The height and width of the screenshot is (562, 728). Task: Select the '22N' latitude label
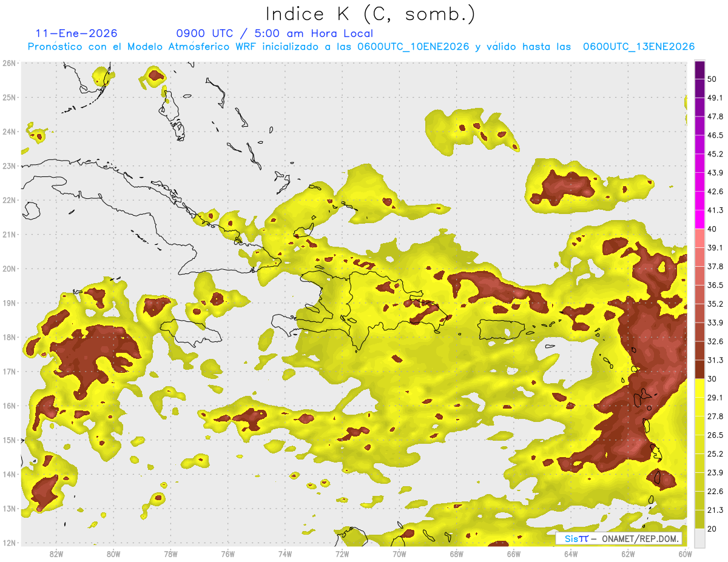[9, 200]
